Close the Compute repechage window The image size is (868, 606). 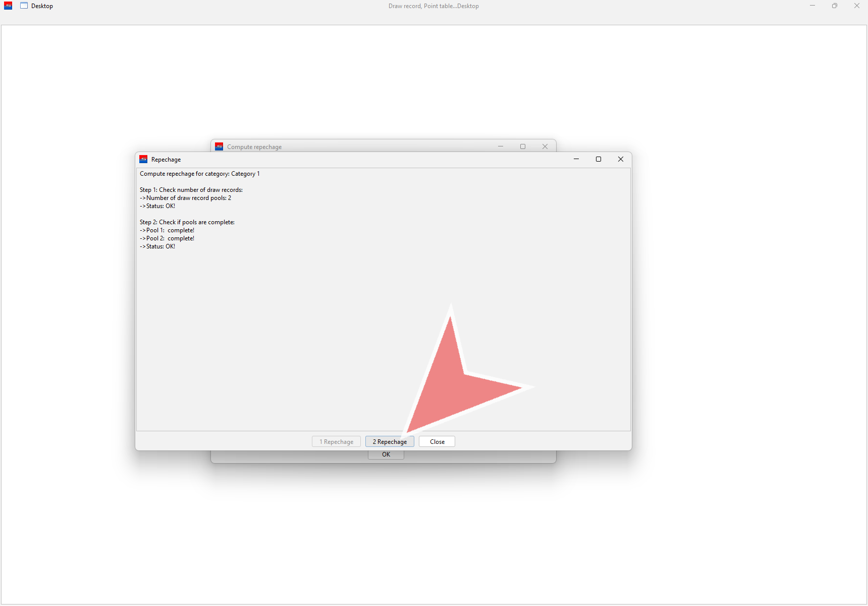pos(545,146)
